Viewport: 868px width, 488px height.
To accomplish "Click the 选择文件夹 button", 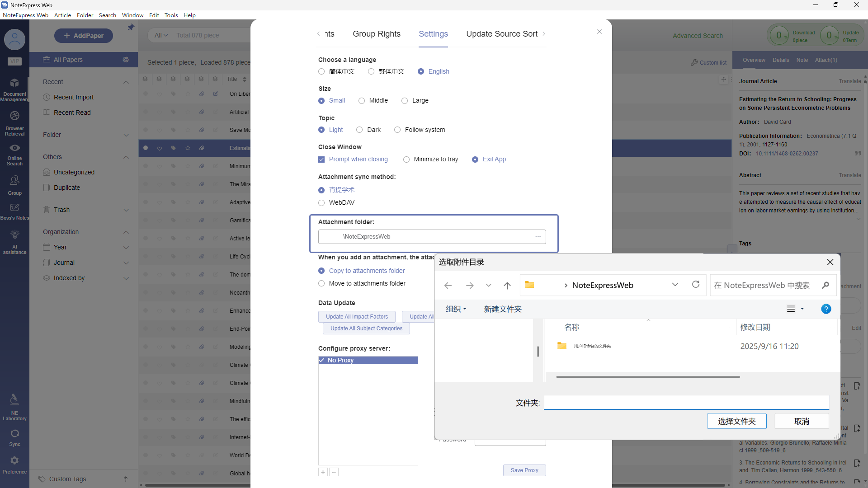I will (736, 421).
